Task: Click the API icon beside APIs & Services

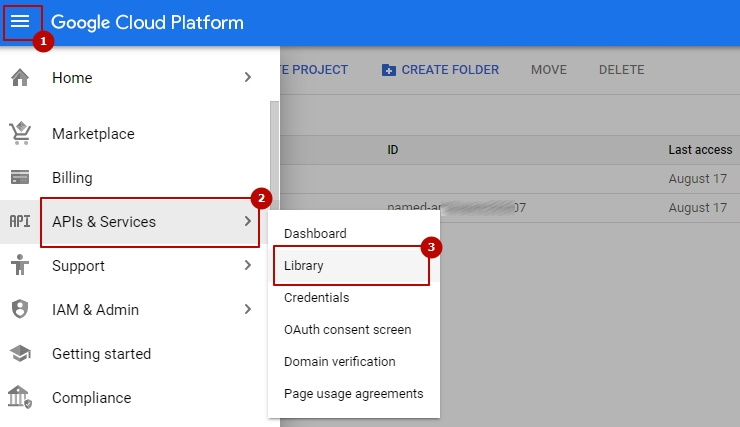Action: (20, 221)
